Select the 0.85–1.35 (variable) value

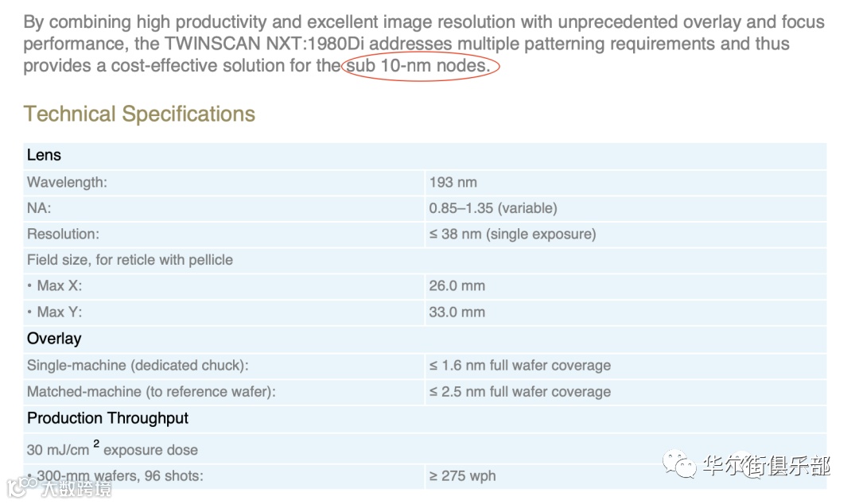(x=493, y=208)
